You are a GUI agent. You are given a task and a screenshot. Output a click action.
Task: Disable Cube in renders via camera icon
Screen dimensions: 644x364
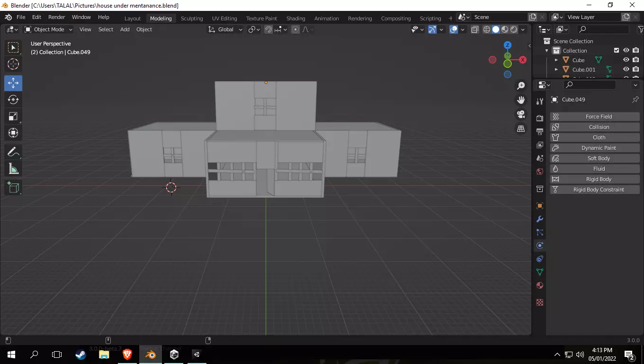point(635,60)
